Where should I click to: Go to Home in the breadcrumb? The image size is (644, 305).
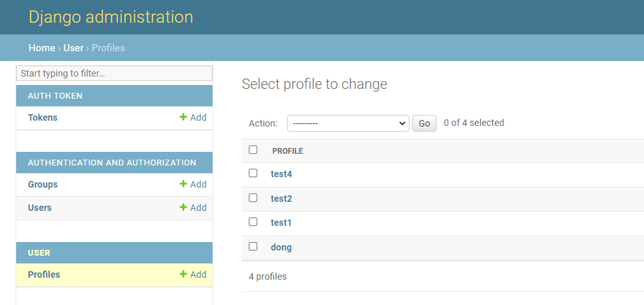42,48
